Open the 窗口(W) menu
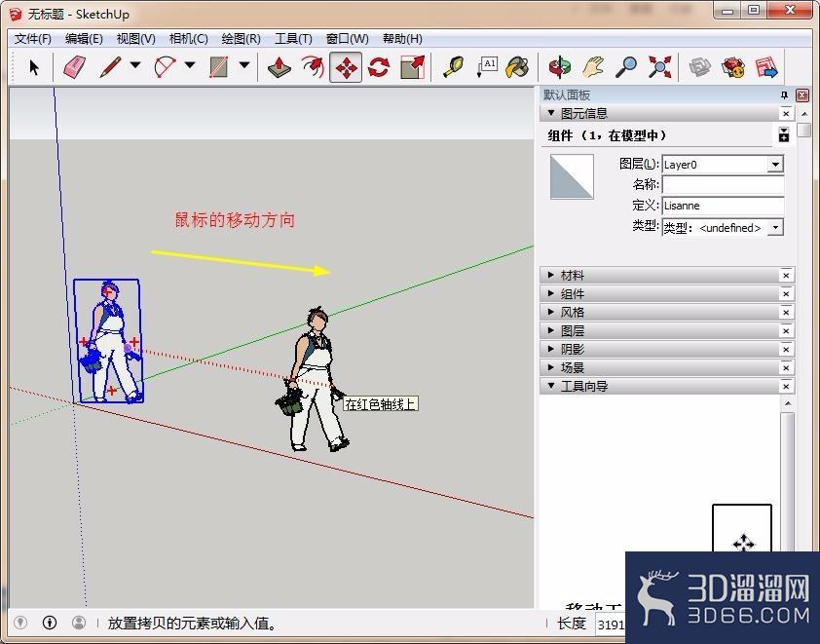The width and height of the screenshot is (820, 644). (348, 39)
